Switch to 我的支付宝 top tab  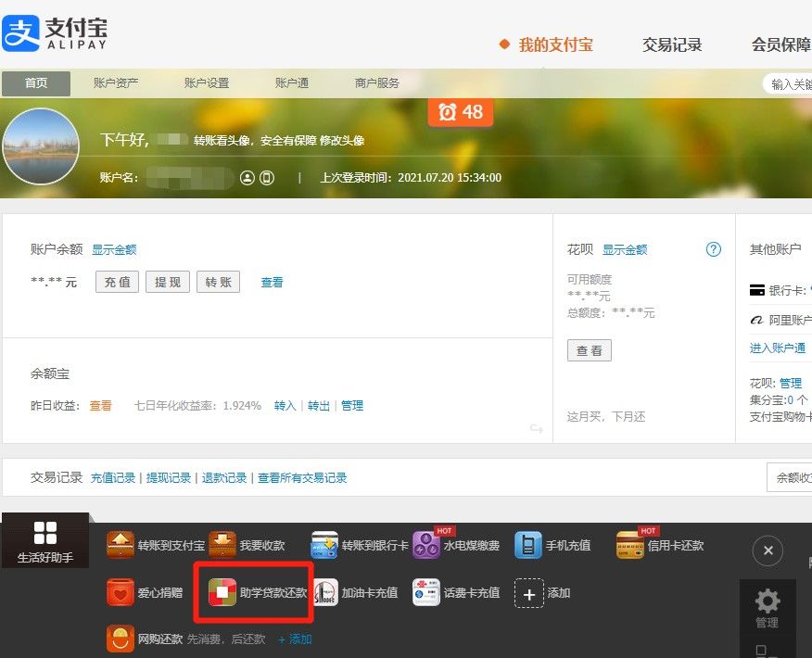point(555,44)
